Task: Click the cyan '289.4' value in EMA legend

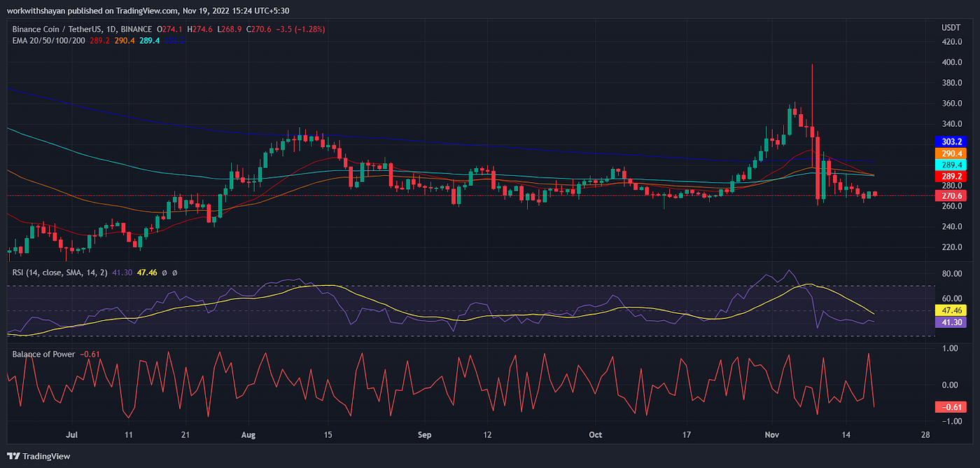Action: [x=148, y=41]
